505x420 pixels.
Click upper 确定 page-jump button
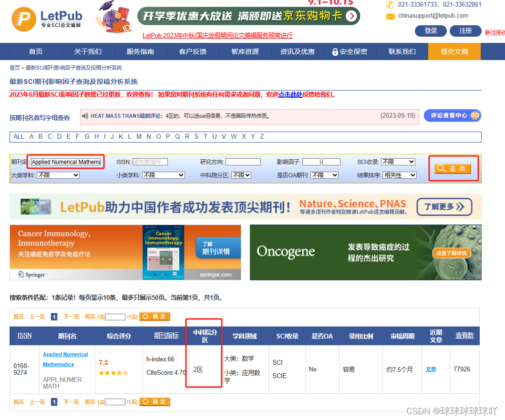click(155, 316)
